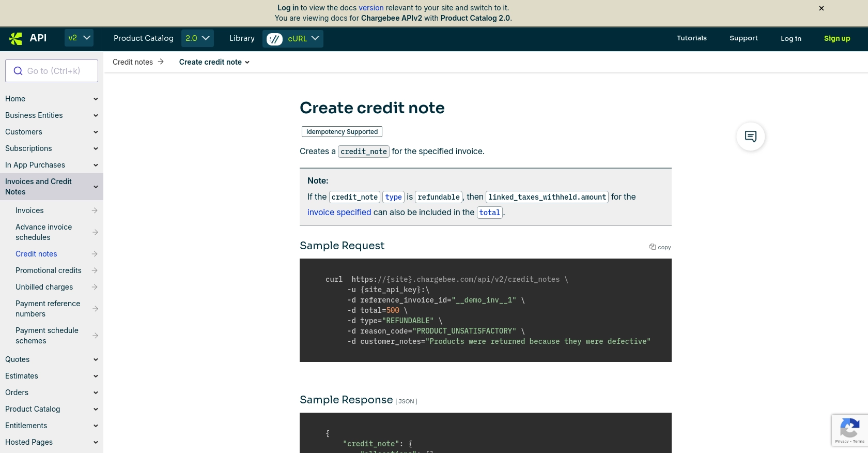Open Promotional credits item

pyautogui.click(x=49, y=270)
